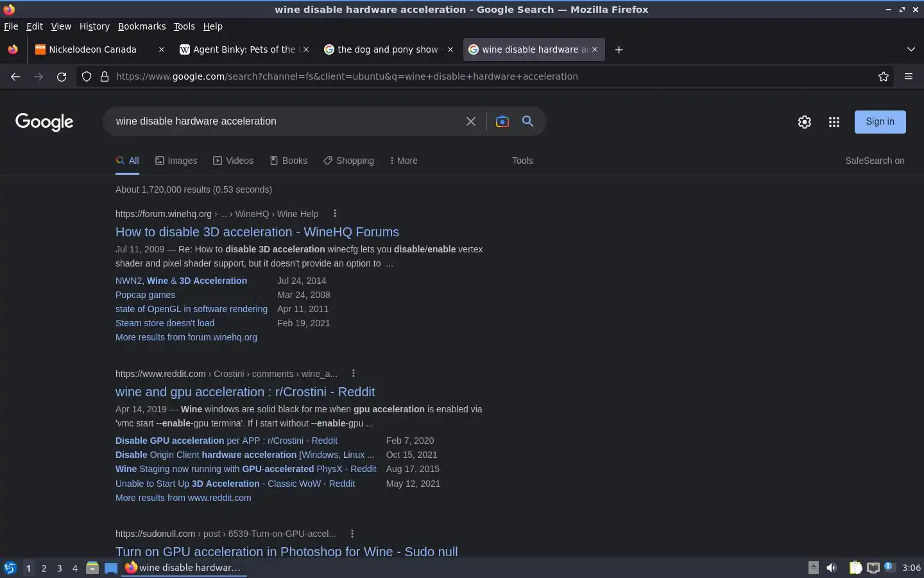This screenshot has width=924, height=578.
Task: Open How to disable 3D acceleration result
Action: pyautogui.click(x=257, y=232)
